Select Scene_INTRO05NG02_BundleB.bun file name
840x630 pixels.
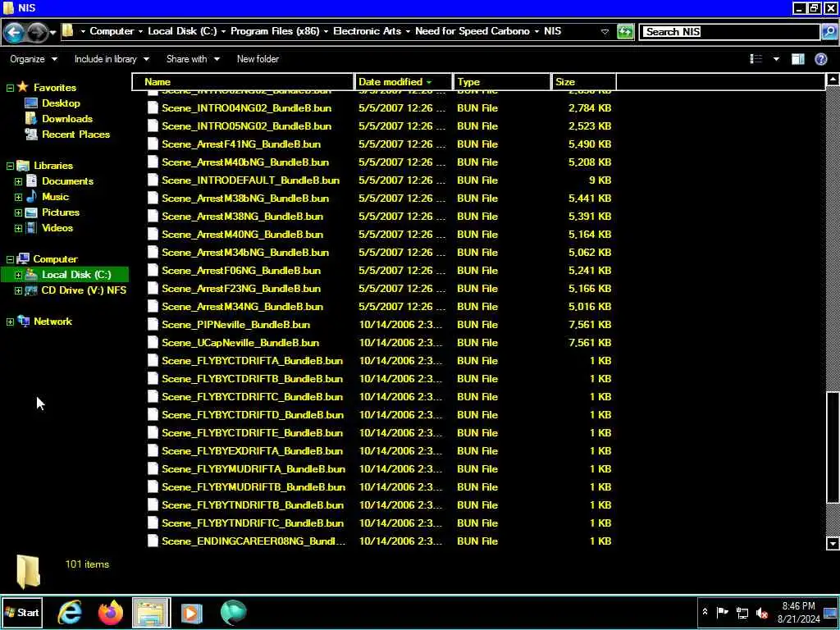(x=246, y=126)
